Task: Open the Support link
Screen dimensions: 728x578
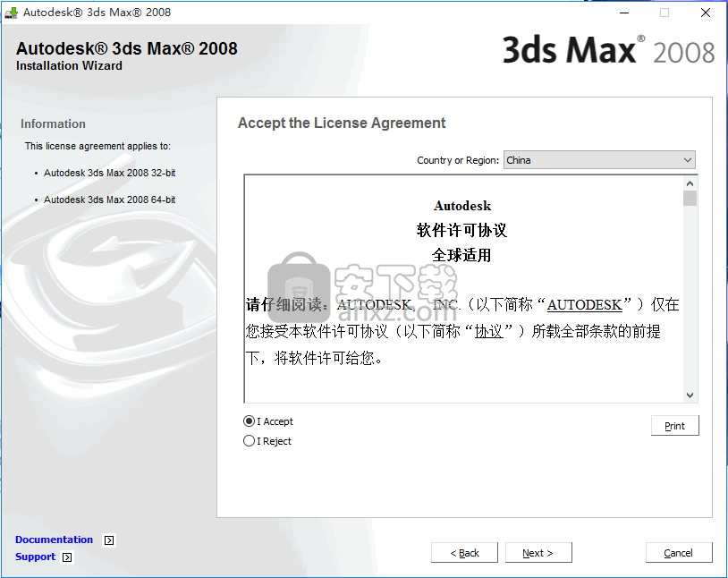Action: click(x=35, y=557)
